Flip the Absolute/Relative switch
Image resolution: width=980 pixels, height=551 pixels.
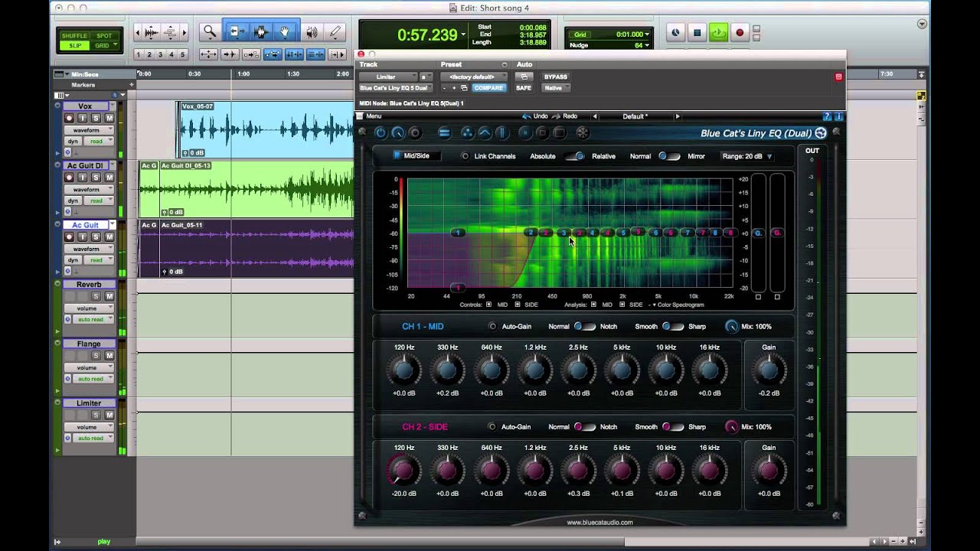click(x=575, y=156)
